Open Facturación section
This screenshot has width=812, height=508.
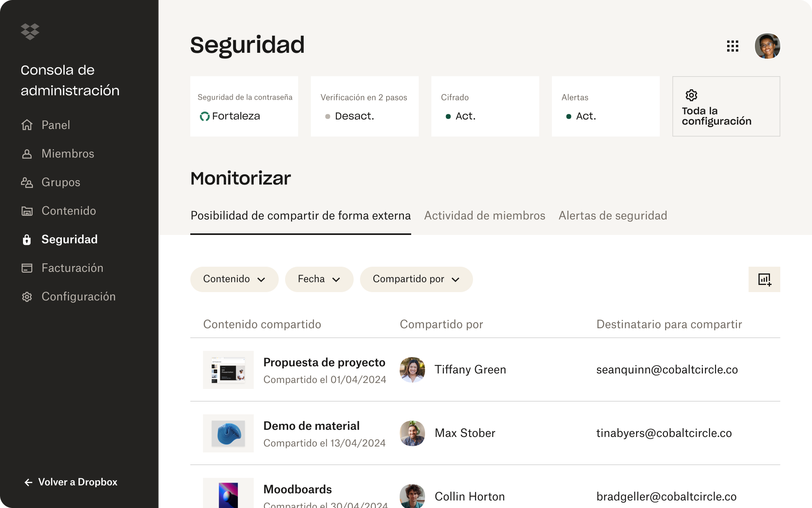click(x=72, y=268)
